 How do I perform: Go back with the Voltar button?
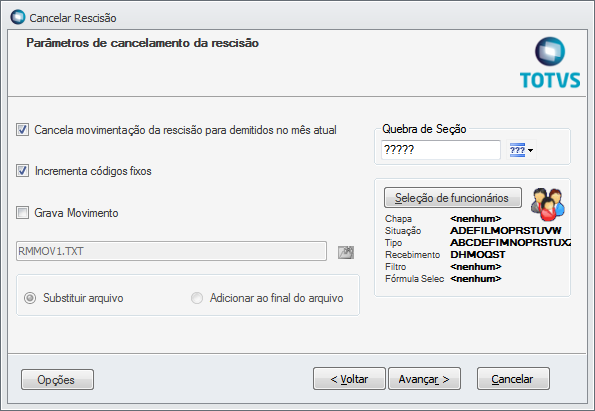point(349,379)
